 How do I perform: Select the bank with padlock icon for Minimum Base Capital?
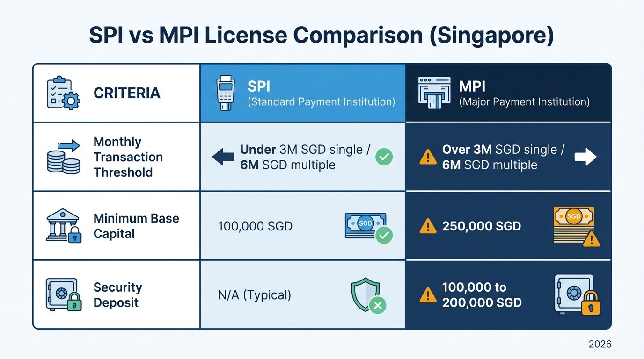(x=64, y=224)
